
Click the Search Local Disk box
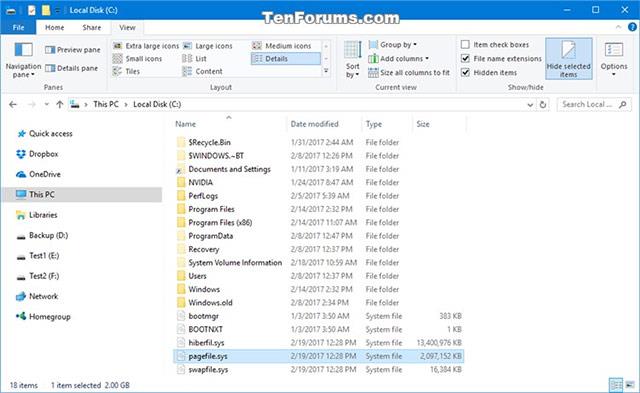tap(594, 104)
